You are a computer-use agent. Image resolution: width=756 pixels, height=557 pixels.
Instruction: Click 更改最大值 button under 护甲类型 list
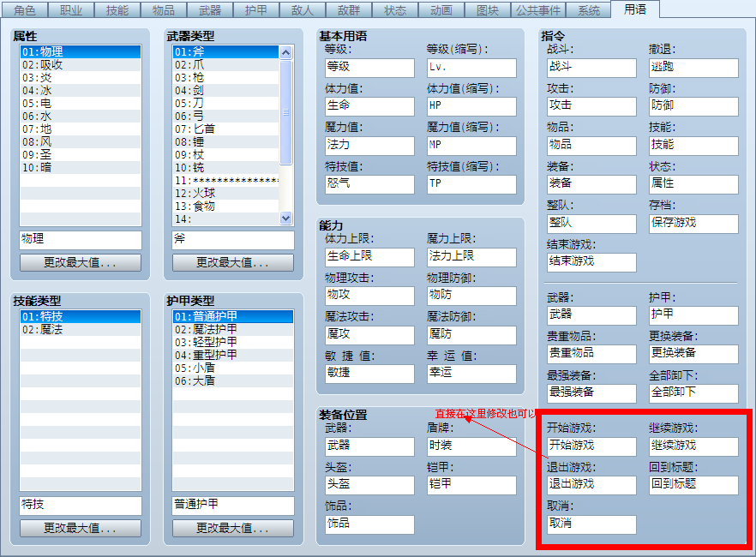click(233, 528)
